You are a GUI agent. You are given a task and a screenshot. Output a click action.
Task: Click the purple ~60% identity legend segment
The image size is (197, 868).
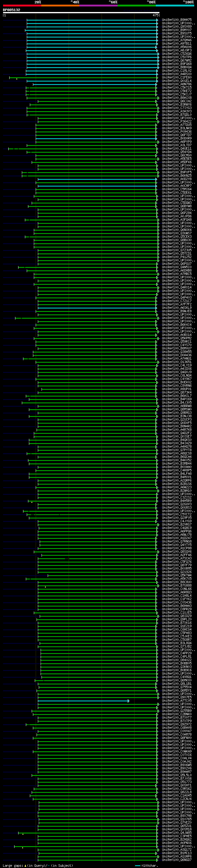point(99,6)
